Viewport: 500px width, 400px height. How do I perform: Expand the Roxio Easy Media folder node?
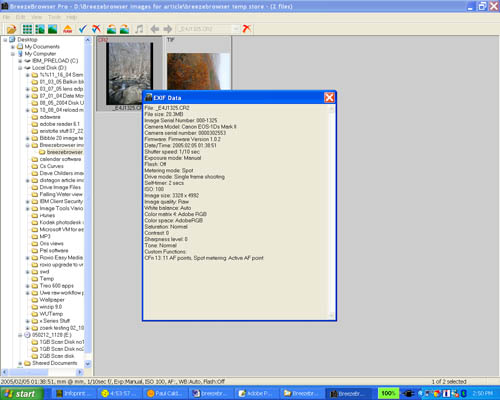28,258
